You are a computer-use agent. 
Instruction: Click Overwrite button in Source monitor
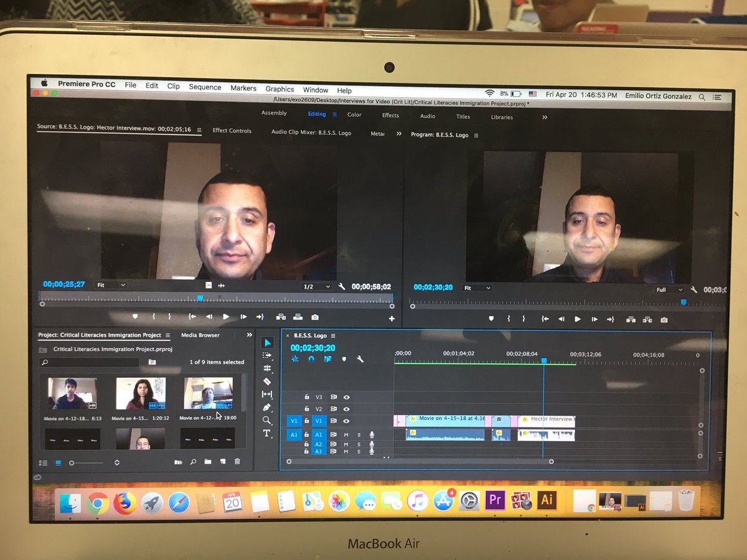tap(298, 317)
